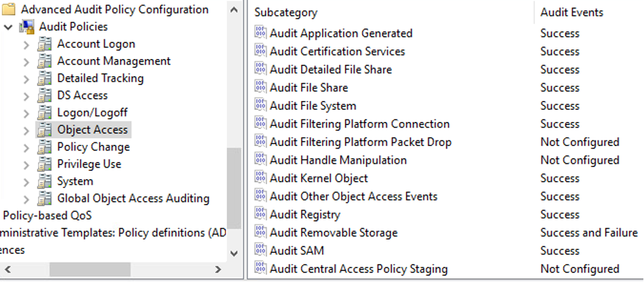
Task: Click the Audit SAM policy icon
Action: 260,250
